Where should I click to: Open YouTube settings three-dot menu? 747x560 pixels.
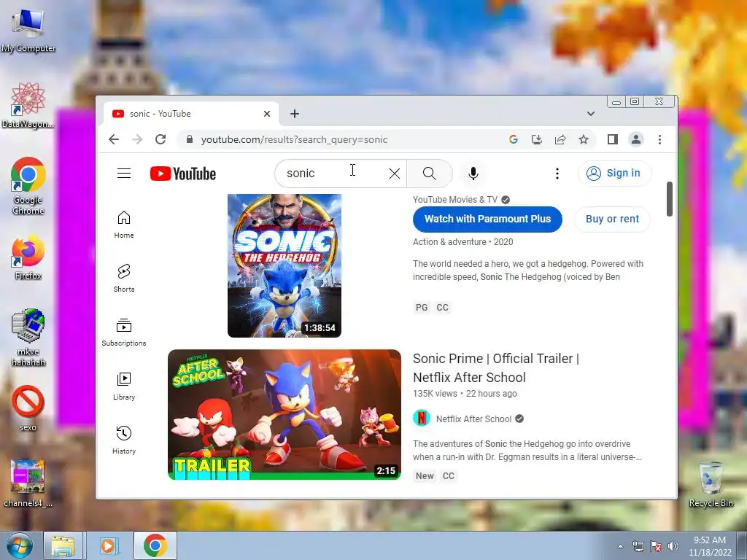pos(557,174)
